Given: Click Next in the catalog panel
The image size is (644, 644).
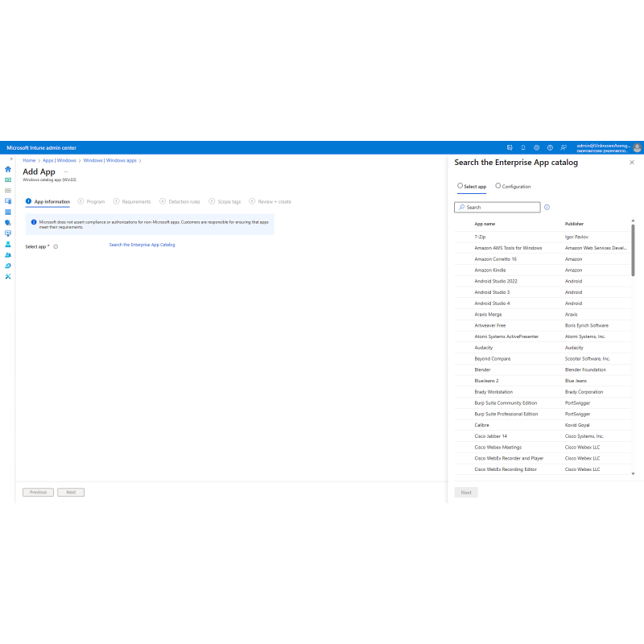Looking at the screenshot, I should (x=466, y=493).
